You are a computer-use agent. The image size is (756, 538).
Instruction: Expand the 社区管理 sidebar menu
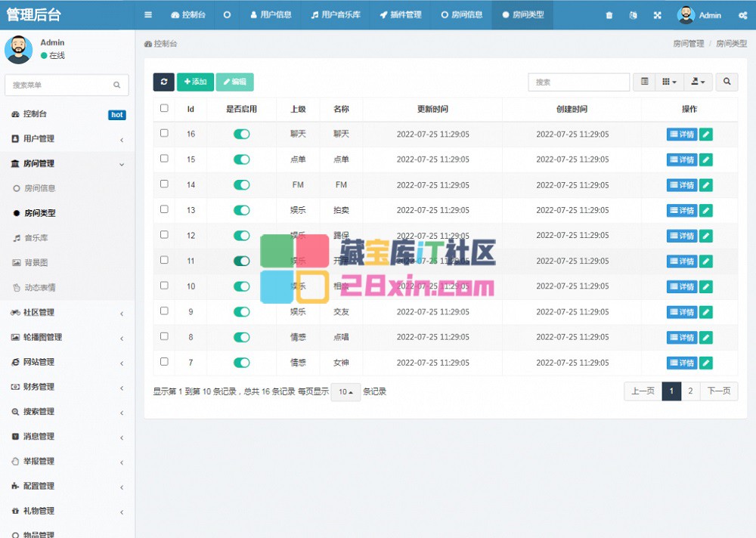(x=67, y=312)
